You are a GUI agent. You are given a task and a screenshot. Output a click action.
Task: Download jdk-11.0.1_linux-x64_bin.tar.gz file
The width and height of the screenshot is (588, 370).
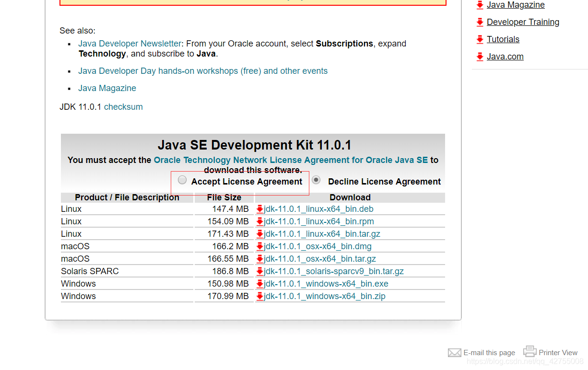point(322,234)
